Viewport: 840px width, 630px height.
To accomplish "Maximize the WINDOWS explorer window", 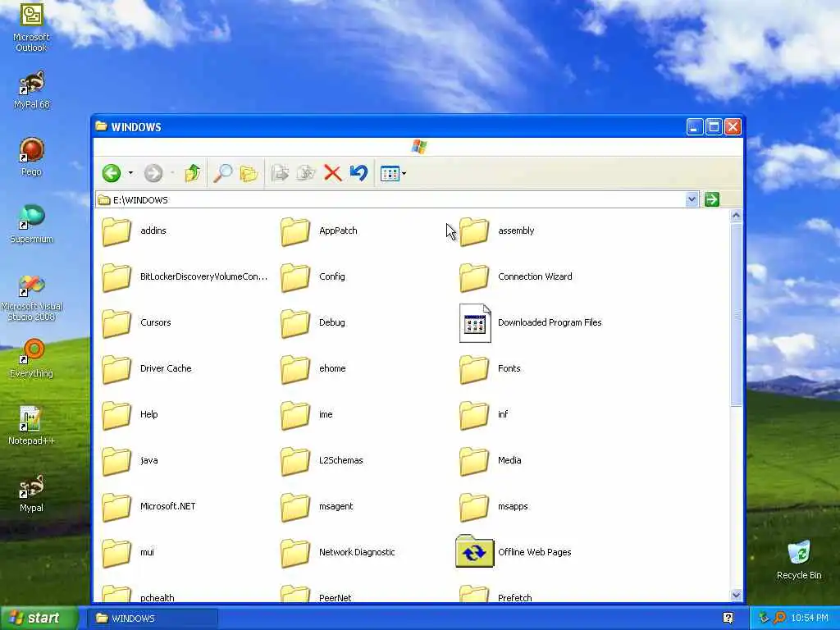I will (x=714, y=127).
